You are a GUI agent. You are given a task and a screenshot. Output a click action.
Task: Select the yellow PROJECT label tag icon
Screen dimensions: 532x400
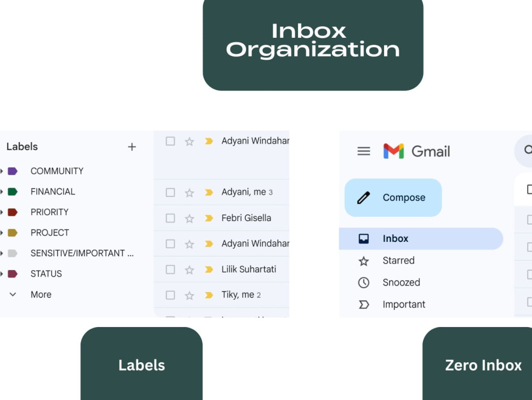point(13,233)
